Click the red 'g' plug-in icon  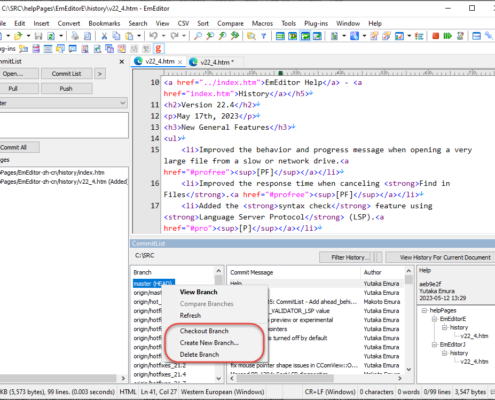tap(158, 49)
